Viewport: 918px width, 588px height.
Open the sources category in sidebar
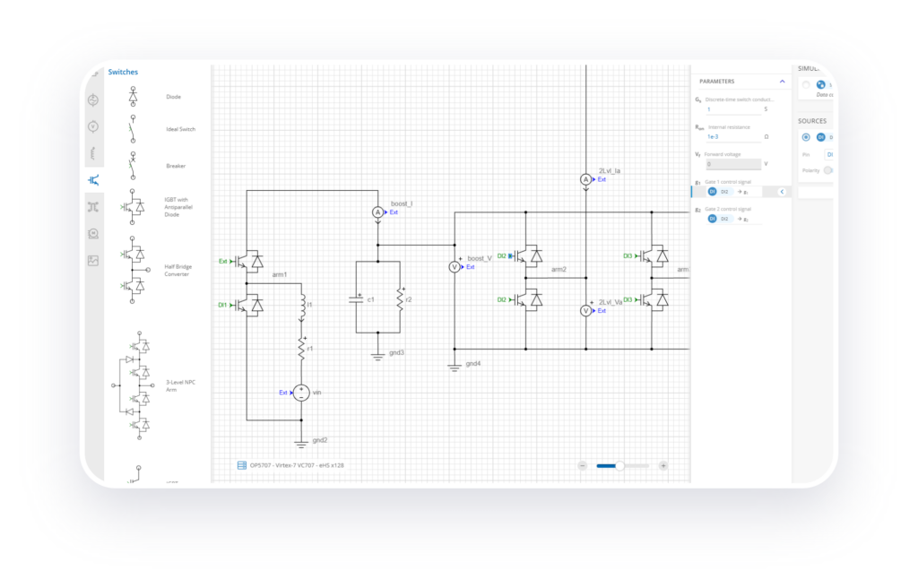(x=93, y=100)
